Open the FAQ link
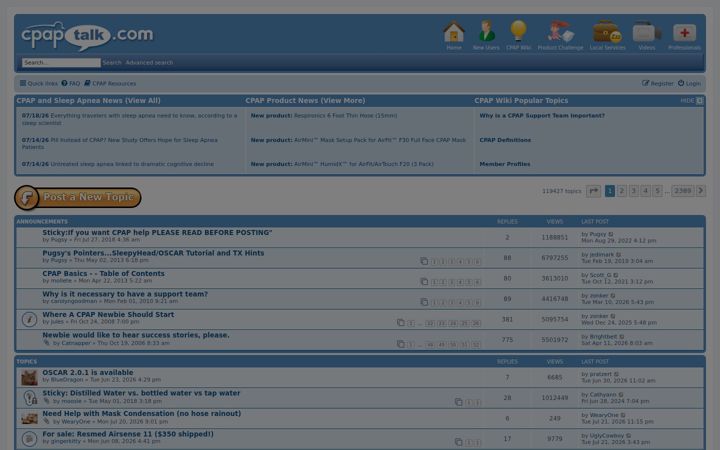This screenshot has width=720, height=450. pos(71,83)
